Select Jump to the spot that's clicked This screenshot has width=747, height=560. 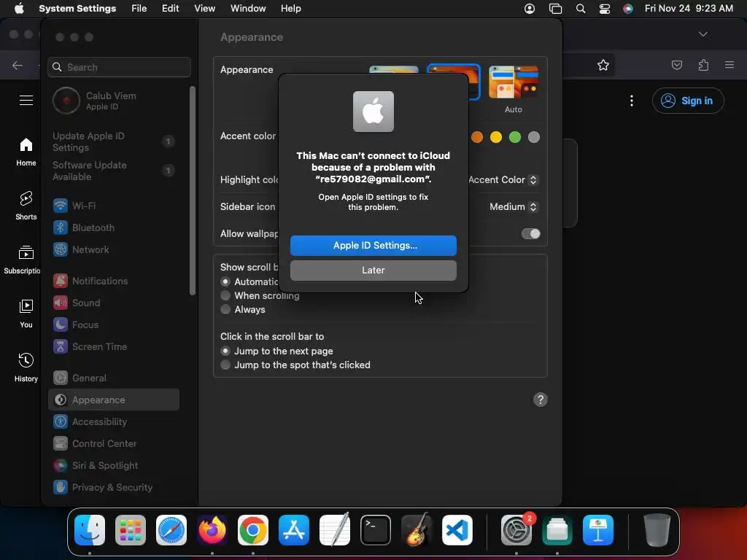[x=225, y=365]
